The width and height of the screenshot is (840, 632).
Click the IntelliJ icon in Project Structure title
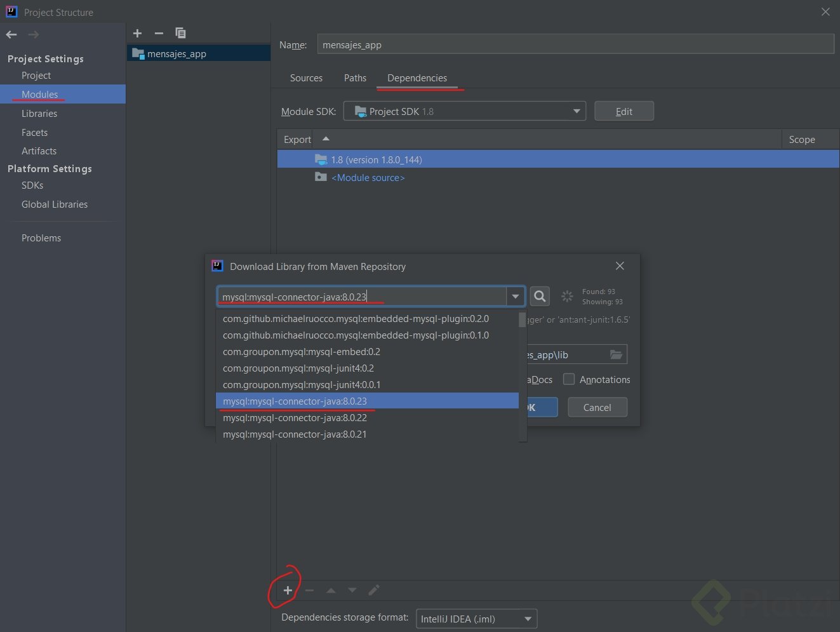[11, 11]
